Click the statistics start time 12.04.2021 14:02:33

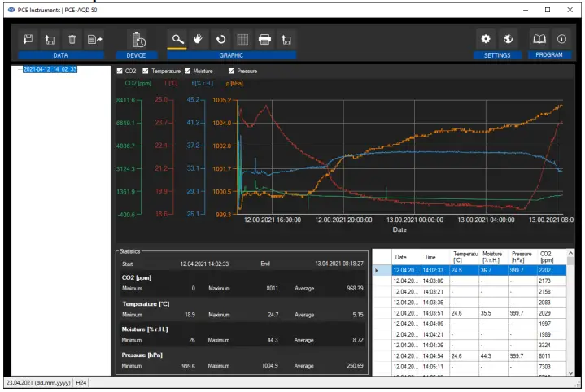click(204, 264)
